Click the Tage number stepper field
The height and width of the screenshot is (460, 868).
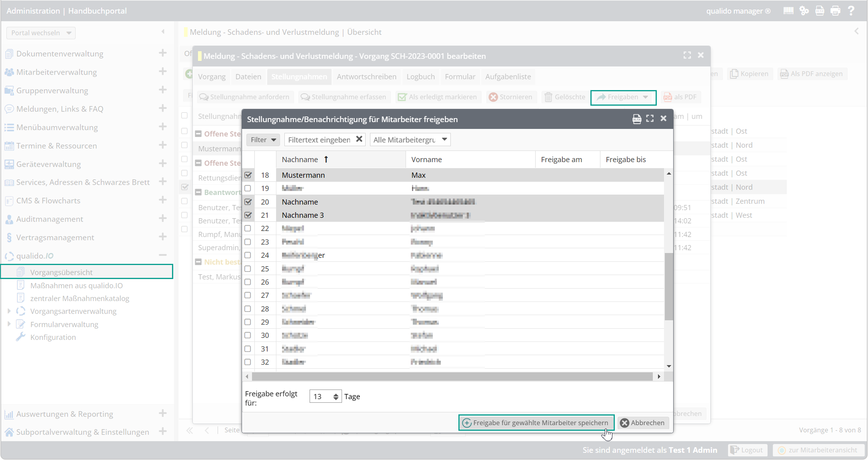pyautogui.click(x=325, y=396)
